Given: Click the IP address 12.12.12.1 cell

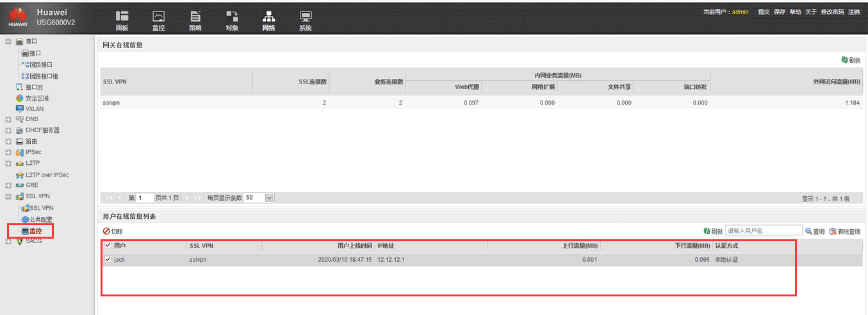Looking at the screenshot, I should pos(391,260).
